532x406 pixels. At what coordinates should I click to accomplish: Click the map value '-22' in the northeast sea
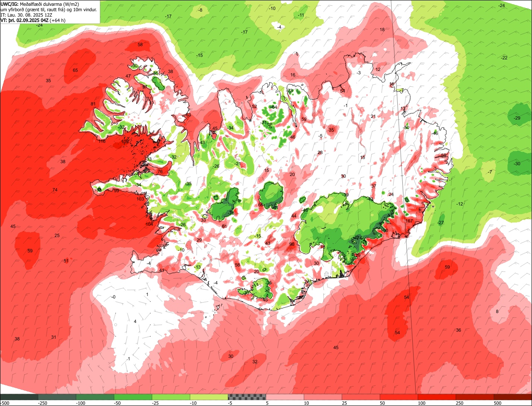[504, 57]
